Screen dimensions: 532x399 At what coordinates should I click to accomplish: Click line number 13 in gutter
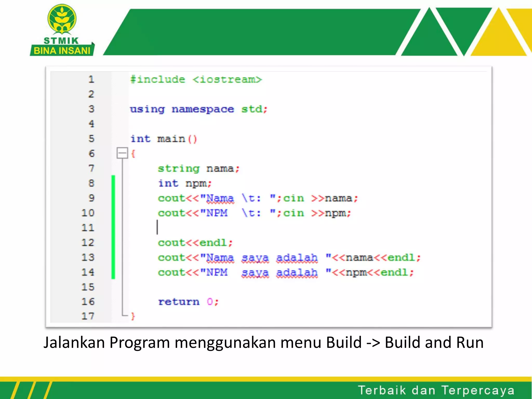point(88,257)
